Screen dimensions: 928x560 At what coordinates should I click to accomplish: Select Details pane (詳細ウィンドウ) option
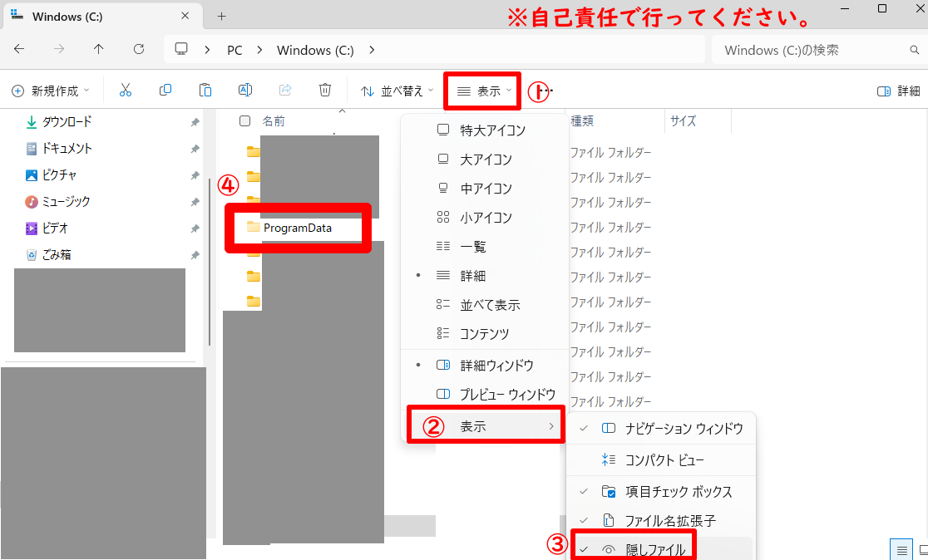484,365
